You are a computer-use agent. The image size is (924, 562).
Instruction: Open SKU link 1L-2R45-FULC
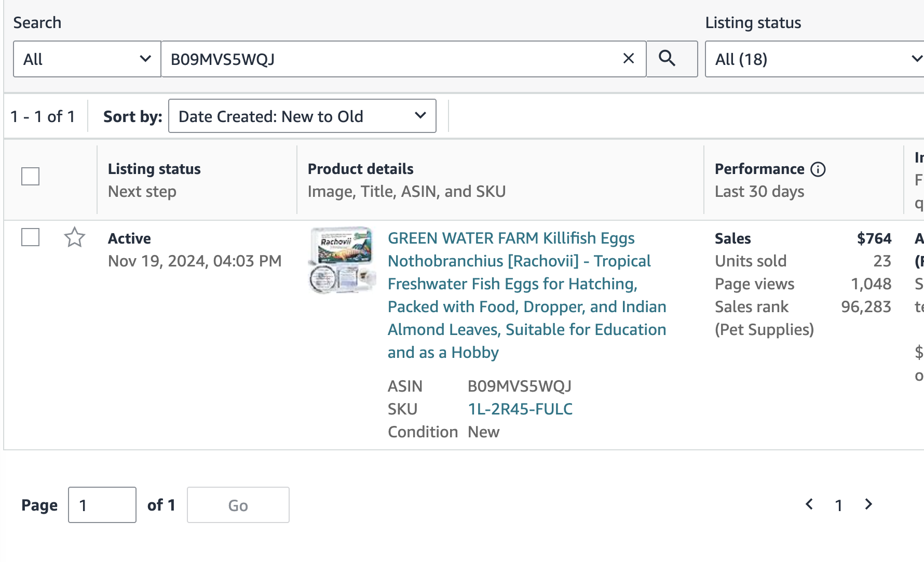[520, 409]
